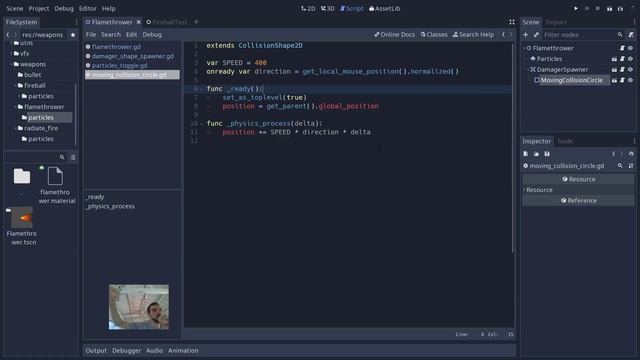This screenshot has width=640, height=360.
Task: Hide the Particles node with its eye icon
Action: pos(630,59)
